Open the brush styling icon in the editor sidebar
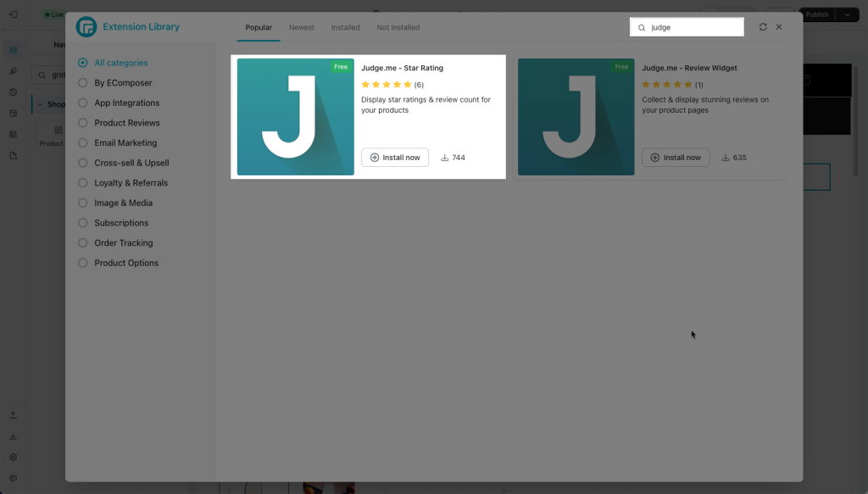 14,71
